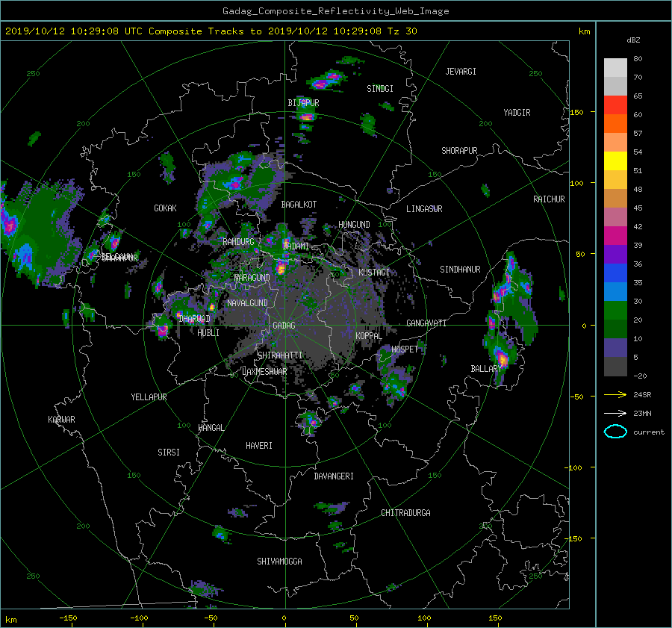Click the NAVALGUND city label
The height and width of the screenshot is (628, 672).
point(247,303)
